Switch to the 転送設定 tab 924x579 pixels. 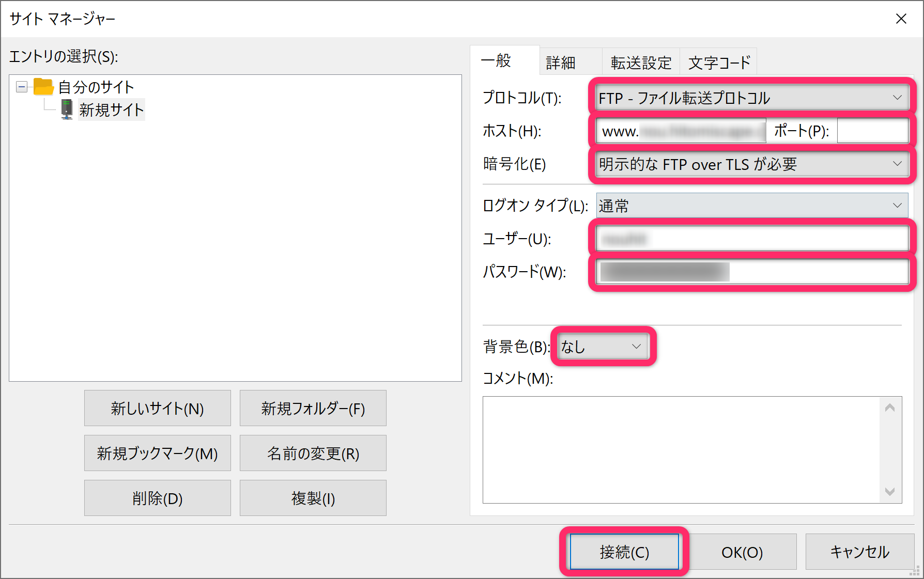pyautogui.click(x=641, y=61)
